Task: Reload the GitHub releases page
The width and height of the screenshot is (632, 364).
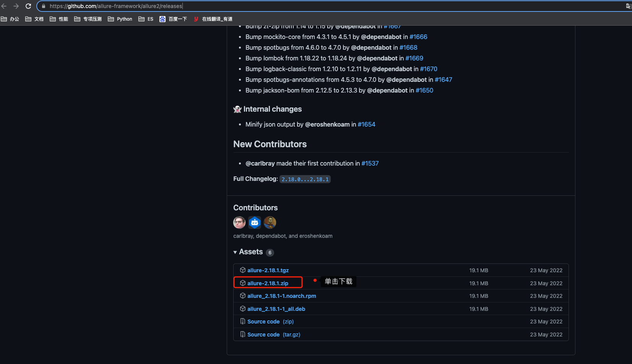Action: [x=28, y=6]
